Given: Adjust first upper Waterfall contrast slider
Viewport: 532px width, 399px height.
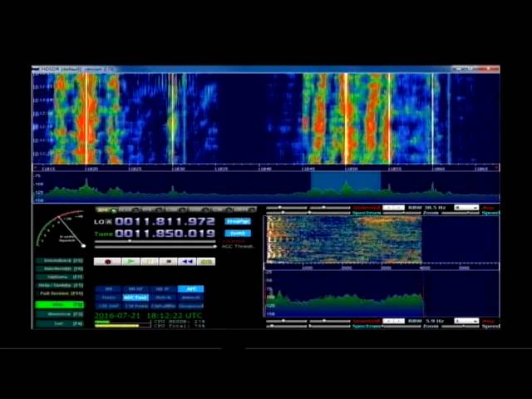Looking at the screenshot, I should (286, 207).
